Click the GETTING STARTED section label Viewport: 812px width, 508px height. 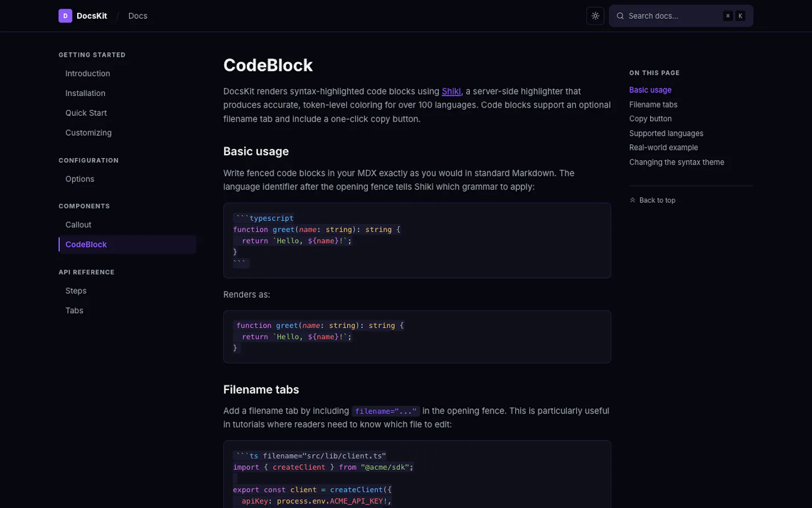92,55
